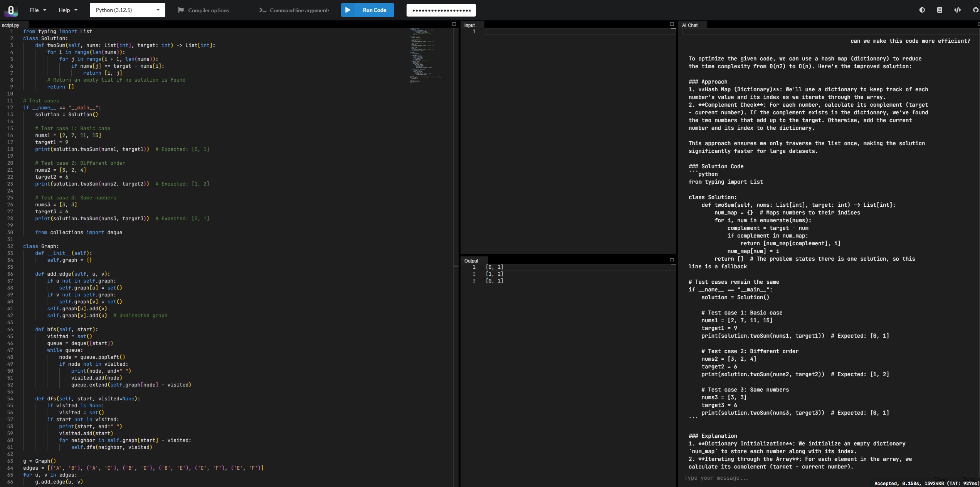Click the '# Test cases' comment on line 11

(x=41, y=100)
